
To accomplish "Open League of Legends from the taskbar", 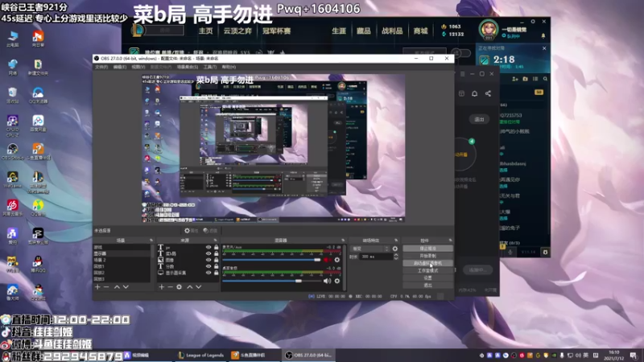I will click(201, 356).
